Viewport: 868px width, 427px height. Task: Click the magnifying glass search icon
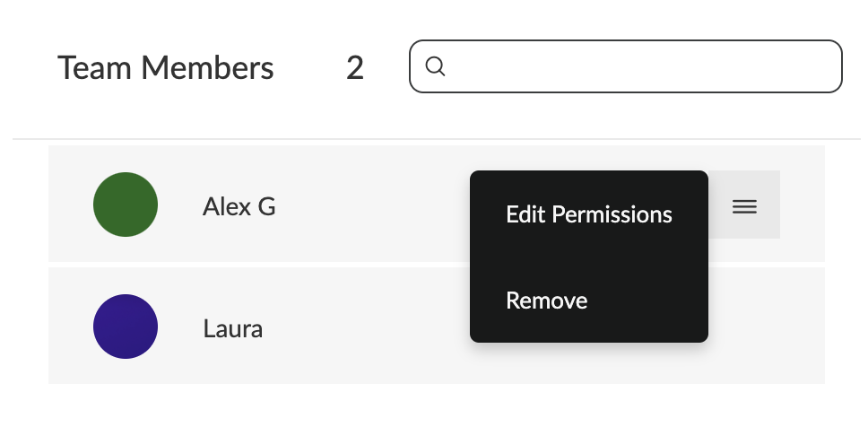click(435, 66)
